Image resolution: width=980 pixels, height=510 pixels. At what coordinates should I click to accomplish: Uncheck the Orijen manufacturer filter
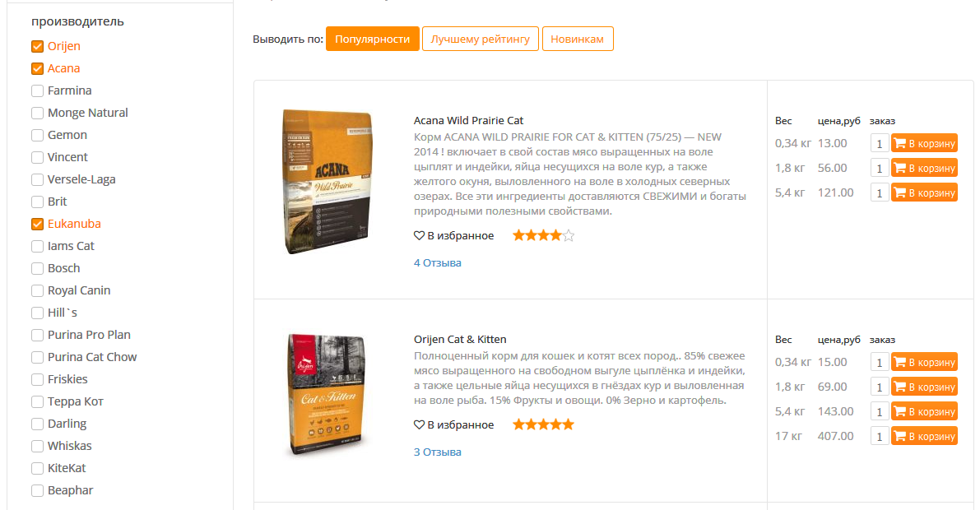[x=38, y=46]
